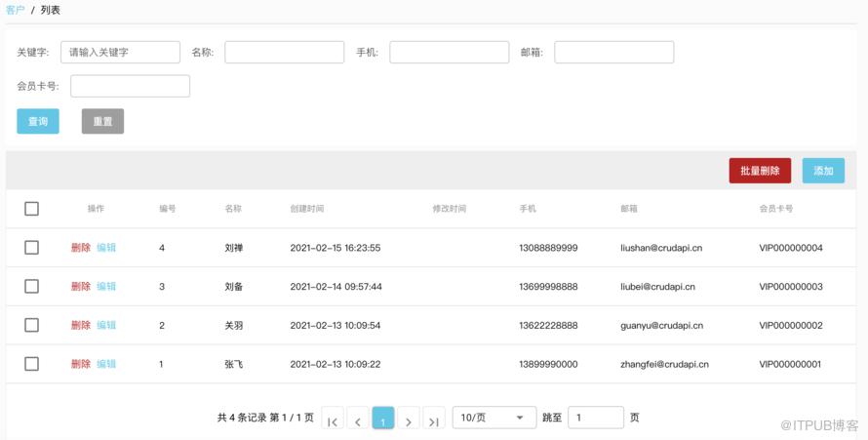Open the 10/页 page size dropdown
Image resolution: width=868 pixels, height=440 pixels.
[494, 418]
